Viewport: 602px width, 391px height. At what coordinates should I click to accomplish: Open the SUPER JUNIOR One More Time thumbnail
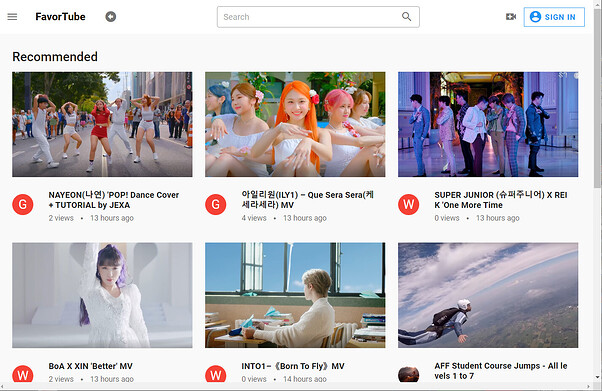(x=488, y=124)
